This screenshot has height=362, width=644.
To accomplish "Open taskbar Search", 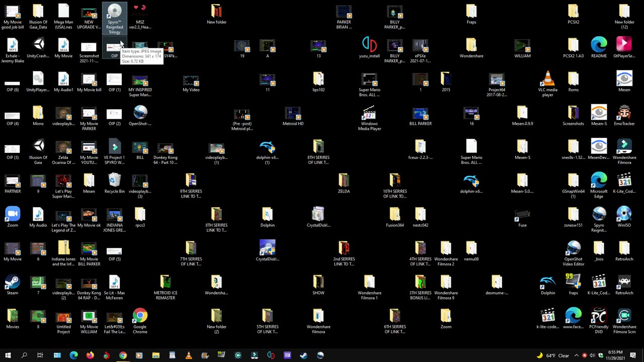I will [x=24, y=355].
